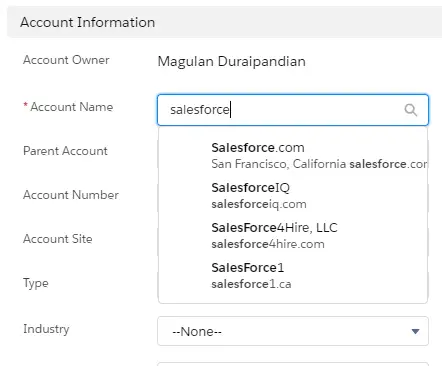Click the Type field label

coord(36,283)
